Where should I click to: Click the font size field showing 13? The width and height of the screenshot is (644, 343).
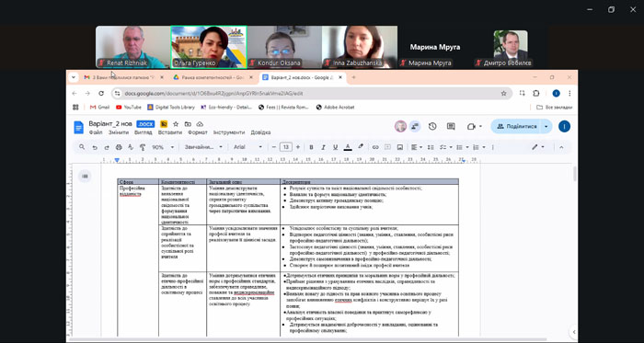[x=286, y=147]
